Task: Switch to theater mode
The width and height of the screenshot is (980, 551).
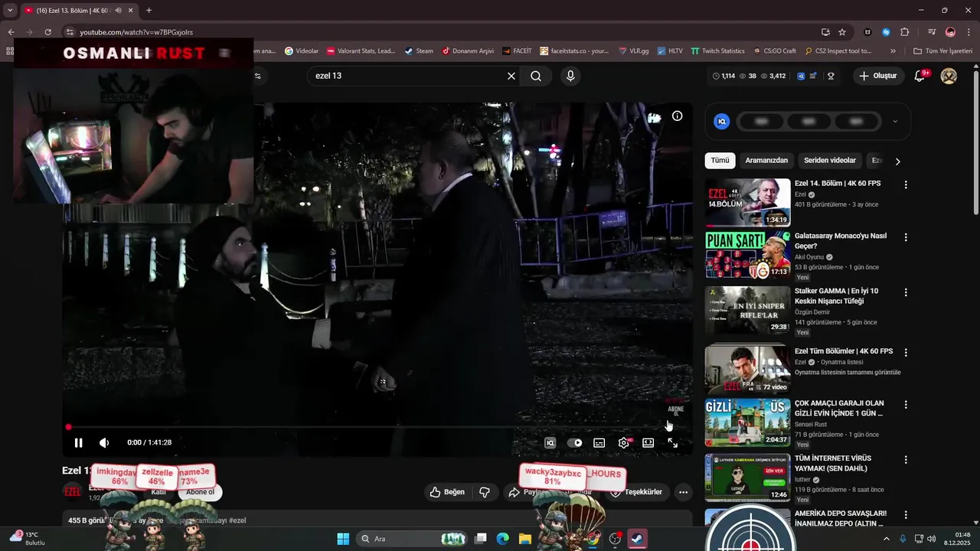Action: (x=648, y=442)
